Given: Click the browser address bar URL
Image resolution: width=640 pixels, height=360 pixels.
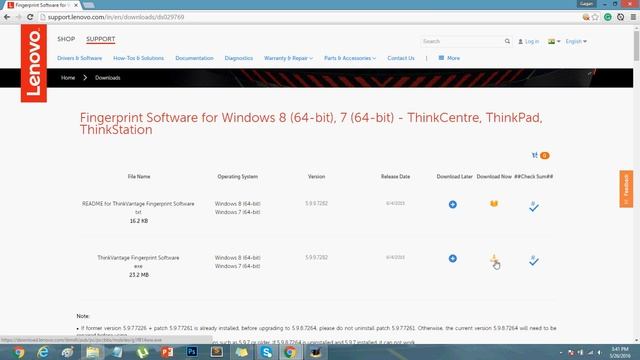Looking at the screenshot, I should [116, 17].
